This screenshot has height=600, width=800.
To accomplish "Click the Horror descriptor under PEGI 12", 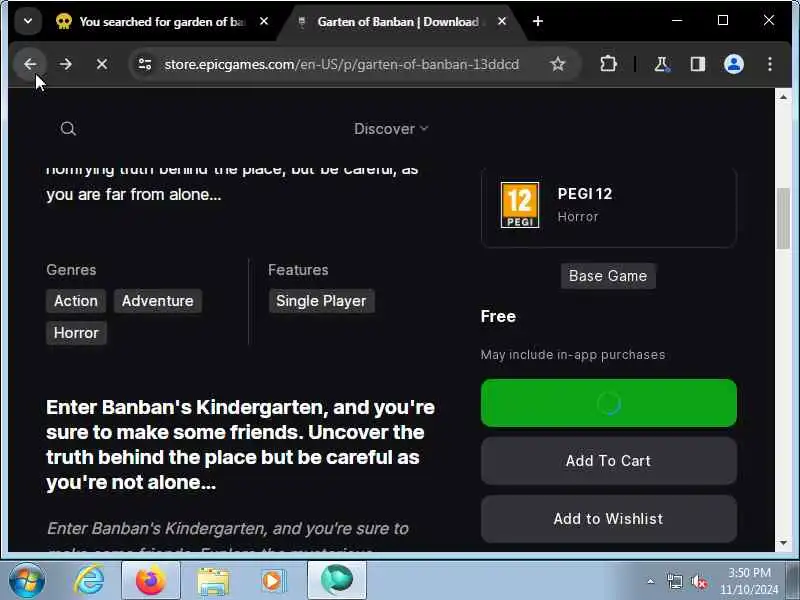I will 578,217.
